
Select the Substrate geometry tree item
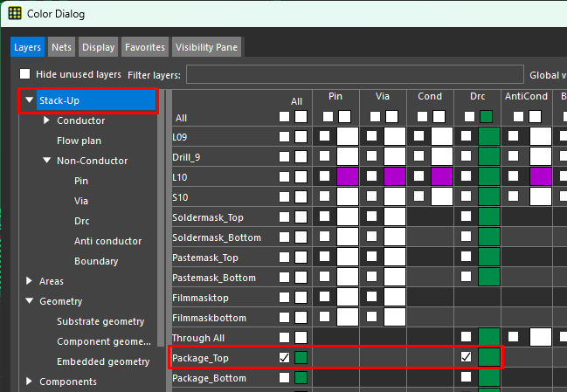[100, 321]
